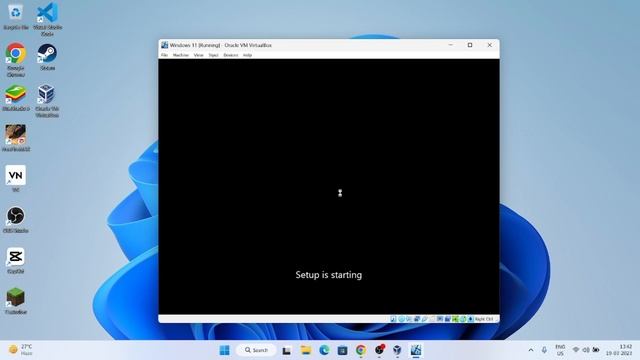Open the Wi-Fi network tray icon
The image size is (640, 360).
(576, 350)
